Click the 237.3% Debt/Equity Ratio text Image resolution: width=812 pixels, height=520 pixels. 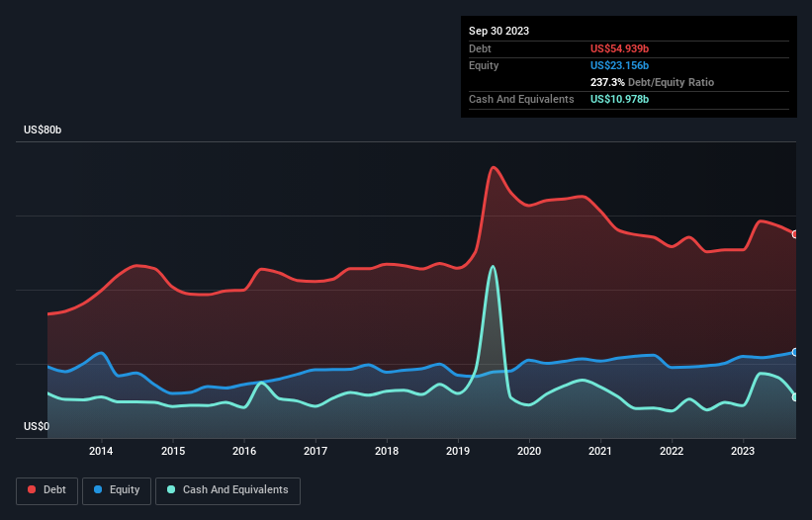(x=652, y=82)
